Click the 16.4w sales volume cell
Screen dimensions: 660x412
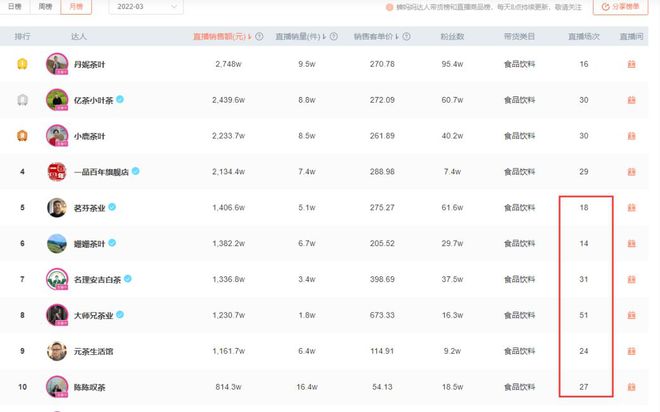pos(307,387)
